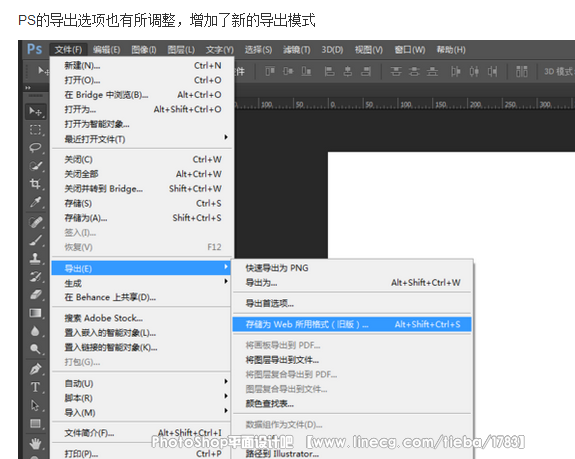
Task: Select the Move tool in the toolbox
Action: point(35,111)
